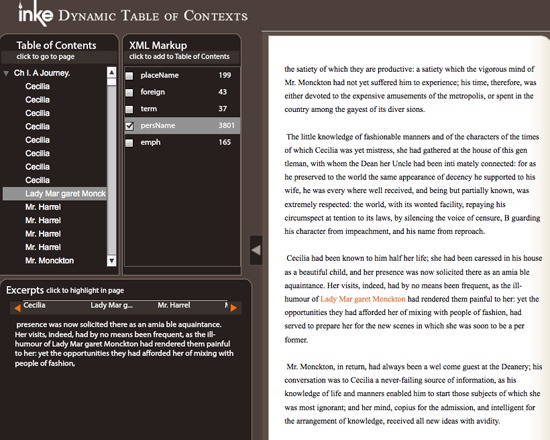Select the first Mr. Harrel entry in Table of Contents
Screen dimensions: 550x440
point(43,207)
